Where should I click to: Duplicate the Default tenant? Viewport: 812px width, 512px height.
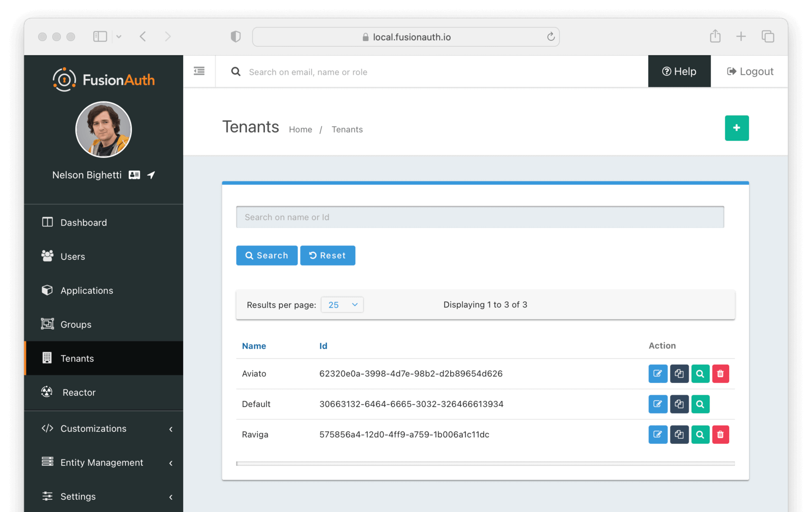[679, 404]
